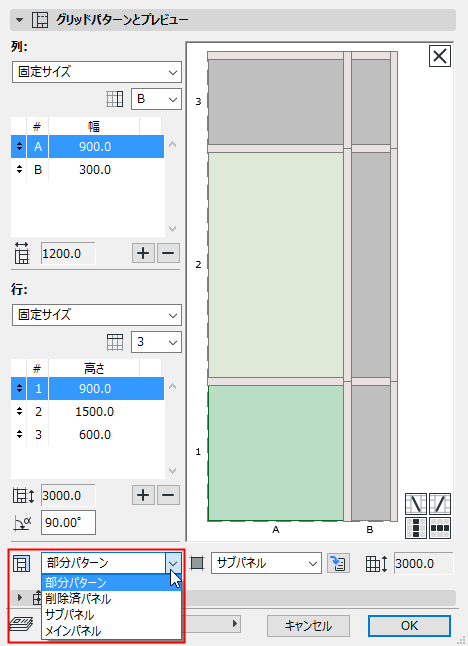
Task: Click the total width icon beside 1200.0
Action: click(x=22, y=253)
